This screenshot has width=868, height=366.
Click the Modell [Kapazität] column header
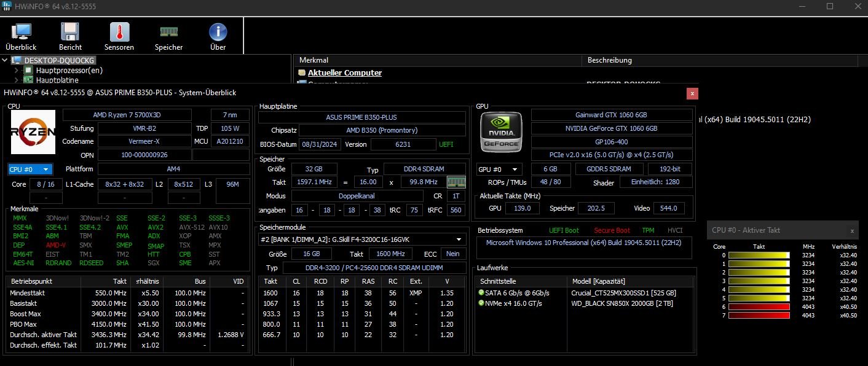pos(630,281)
